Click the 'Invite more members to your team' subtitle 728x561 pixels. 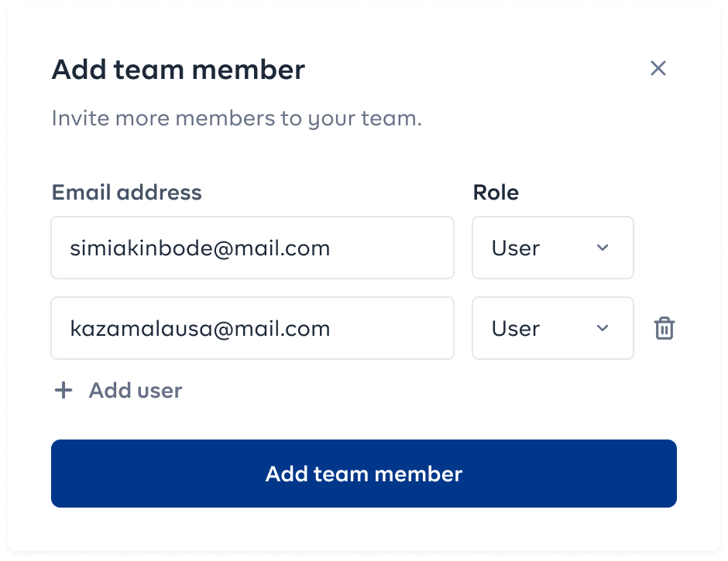(x=237, y=118)
